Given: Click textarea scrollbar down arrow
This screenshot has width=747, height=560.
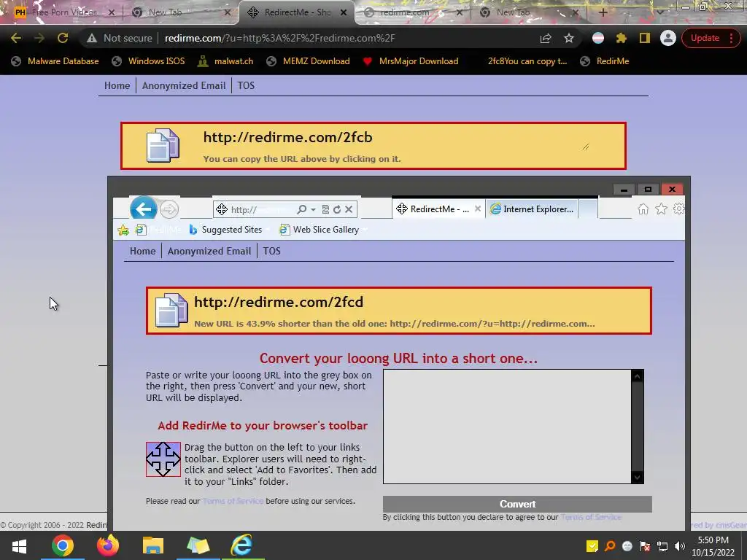Looking at the screenshot, I should [638, 477].
